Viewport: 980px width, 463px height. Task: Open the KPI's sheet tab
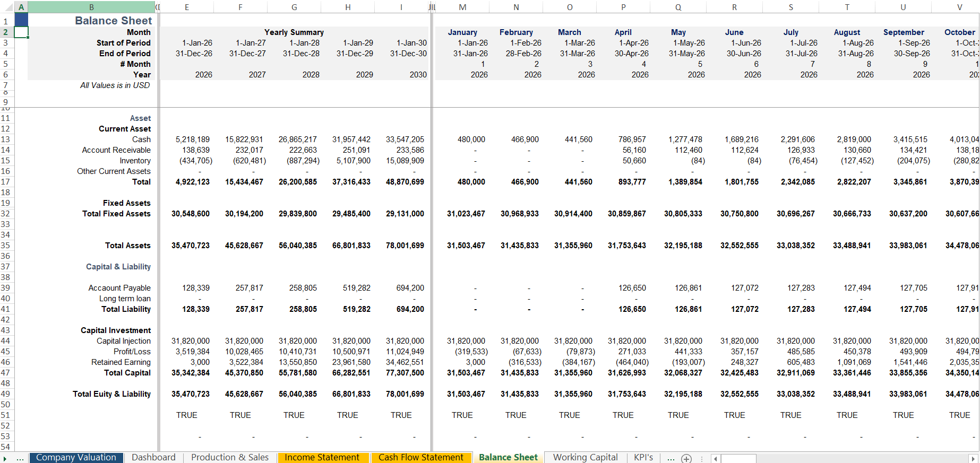coord(643,458)
